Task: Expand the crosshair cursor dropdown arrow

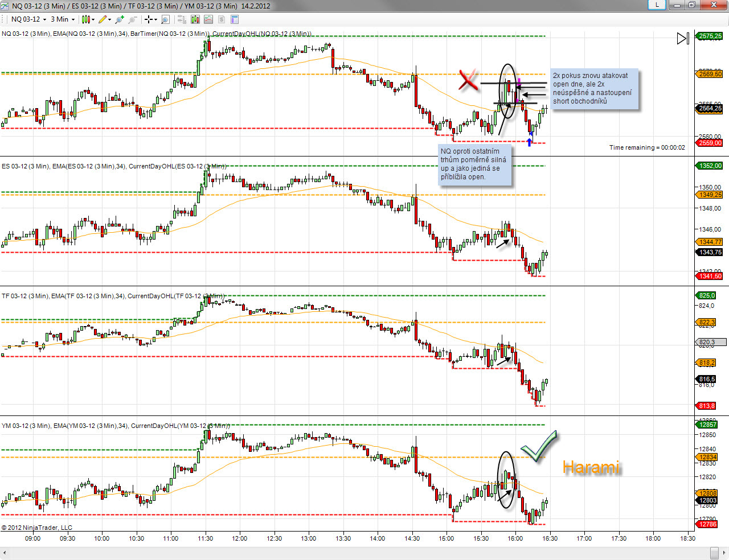Action: [x=156, y=19]
